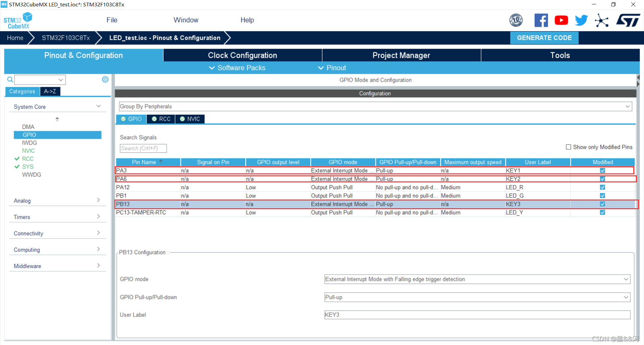Open the Twitter bird icon link

click(581, 20)
